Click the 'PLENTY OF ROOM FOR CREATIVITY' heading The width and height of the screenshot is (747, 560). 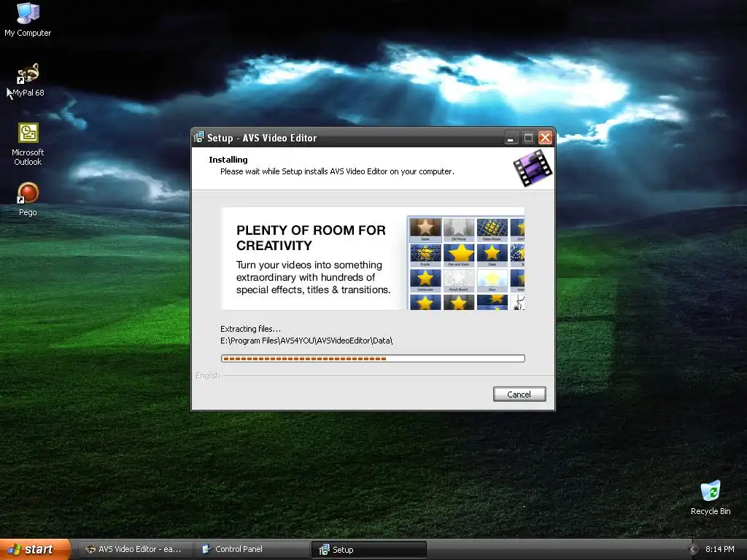[311, 238]
